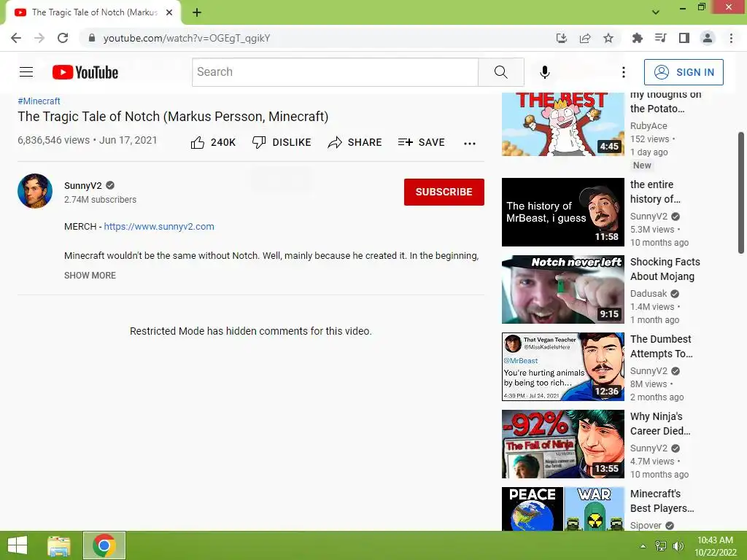Screen dimensions: 747x560
Task: Open RubyAce channel name
Action: click(x=649, y=125)
